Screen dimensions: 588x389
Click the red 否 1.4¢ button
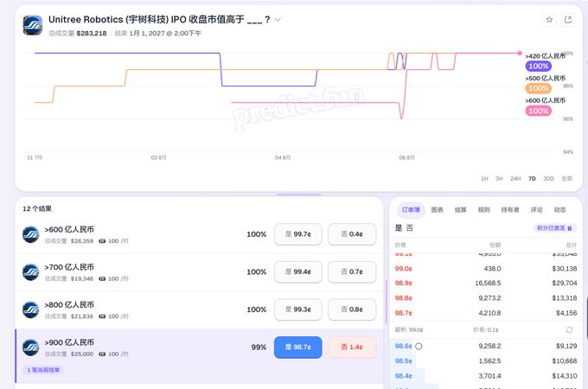(x=352, y=347)
